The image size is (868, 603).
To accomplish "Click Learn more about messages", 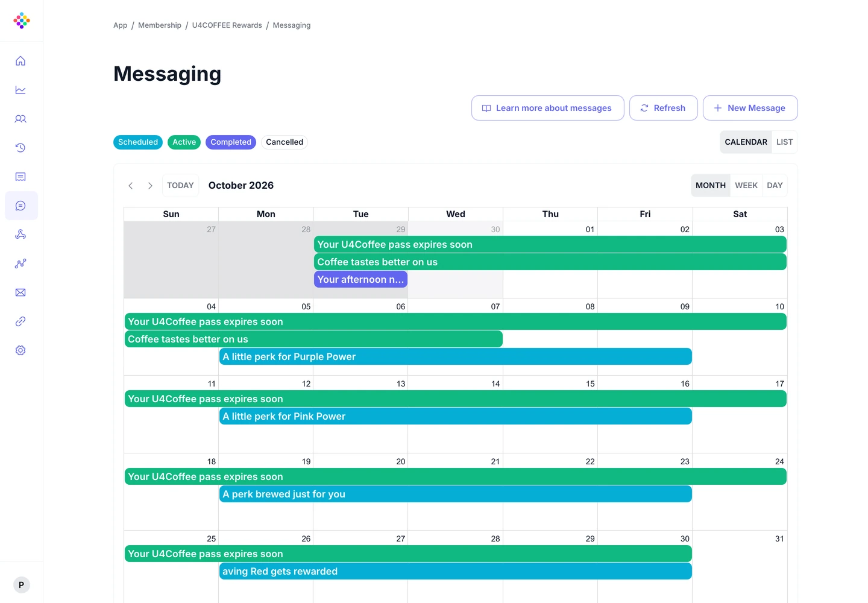I will pyautogui.click(x=548, y=108).
